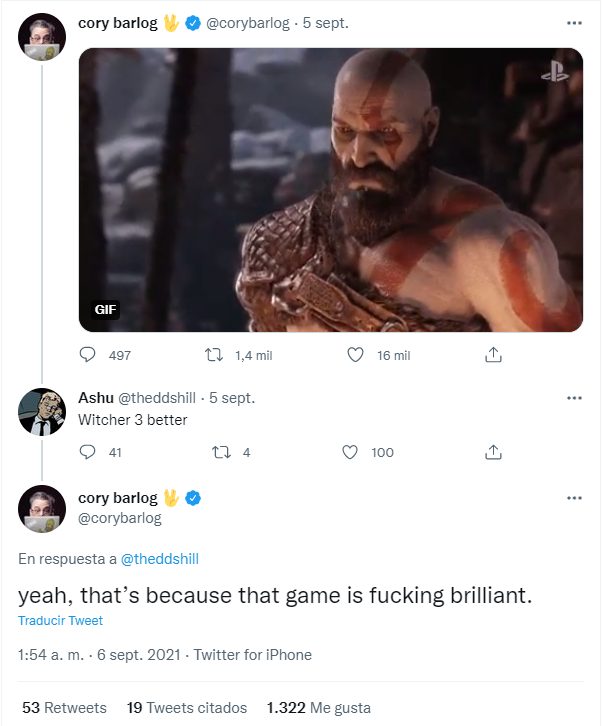603x726 pixels.
Task: Open cory barlog's avatar on the reply tweet
Action: tap(42, 510)
